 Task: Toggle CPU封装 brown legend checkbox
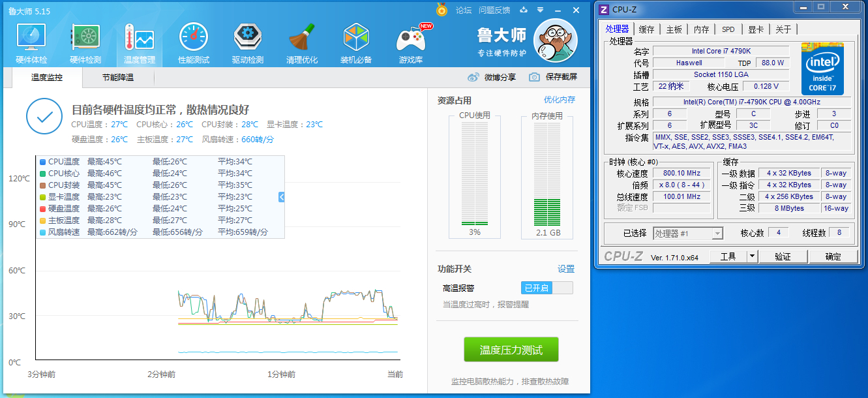click(43, 185)
